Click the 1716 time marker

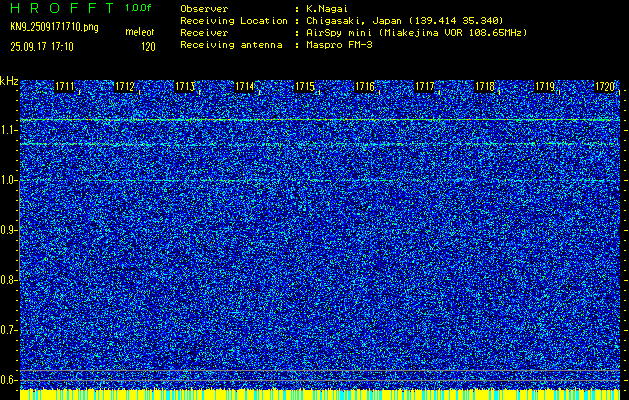[x=365, y=86]
